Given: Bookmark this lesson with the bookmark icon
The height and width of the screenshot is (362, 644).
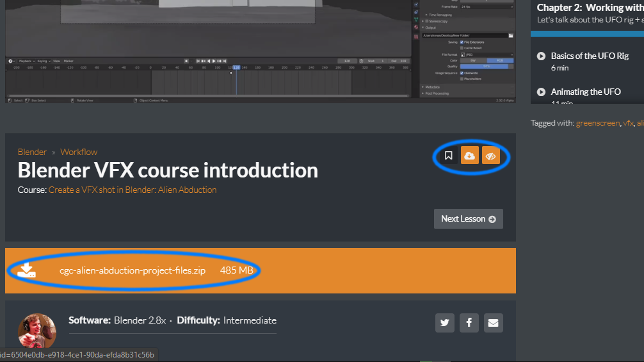Looking at the screenshot, I should (449, 156).
